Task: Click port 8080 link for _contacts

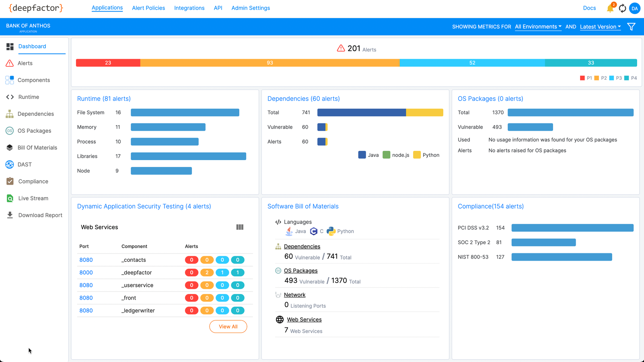Action: tap(86, 260)
